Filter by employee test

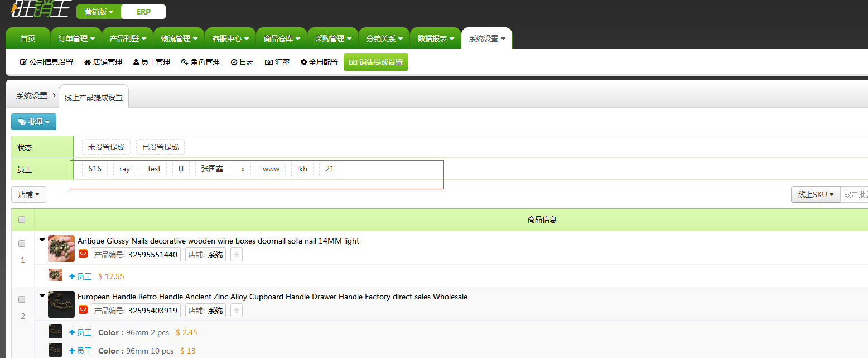point(154,169)
